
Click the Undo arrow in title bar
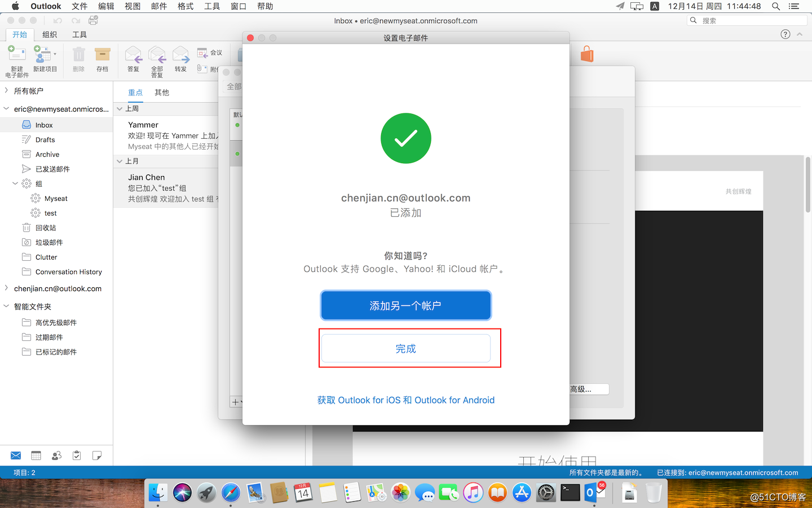click(x=58, y=20)
